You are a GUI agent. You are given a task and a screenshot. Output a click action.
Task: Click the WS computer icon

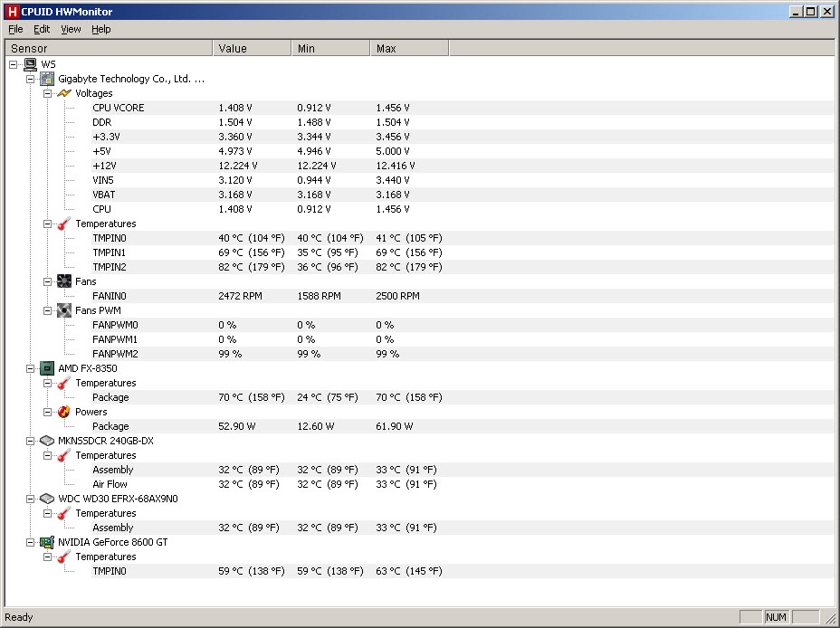31,64
